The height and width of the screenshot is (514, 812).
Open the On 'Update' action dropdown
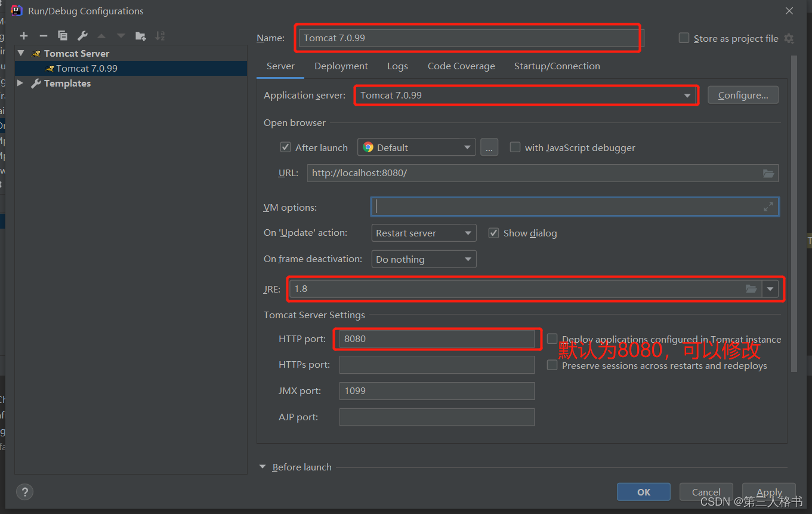click(424, 233)
